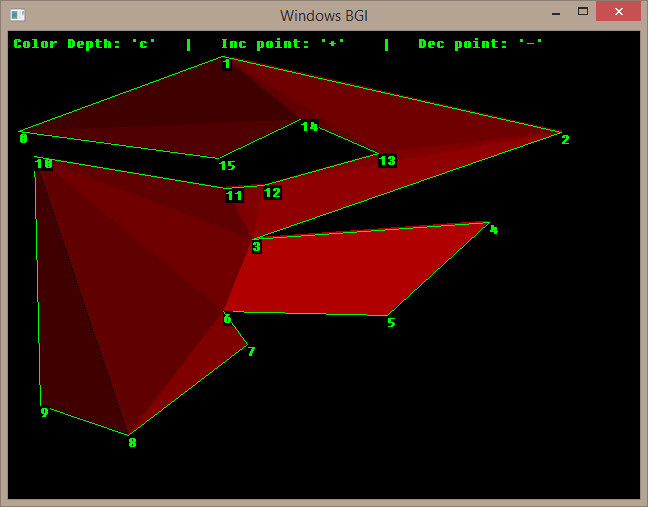The width and height of the screenshot is (648, 507).
Task: Click the "Dec point: '-'" hint text
Action: point(481,44)
